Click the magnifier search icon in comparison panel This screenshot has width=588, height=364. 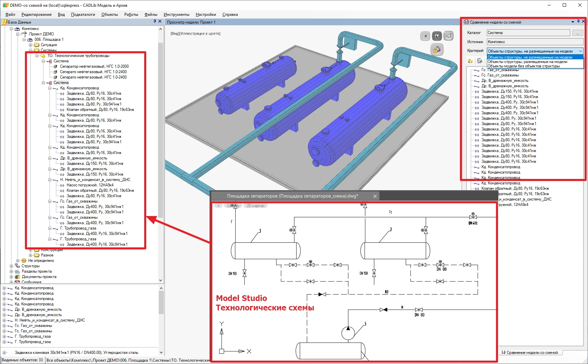(x=479, y=61)
